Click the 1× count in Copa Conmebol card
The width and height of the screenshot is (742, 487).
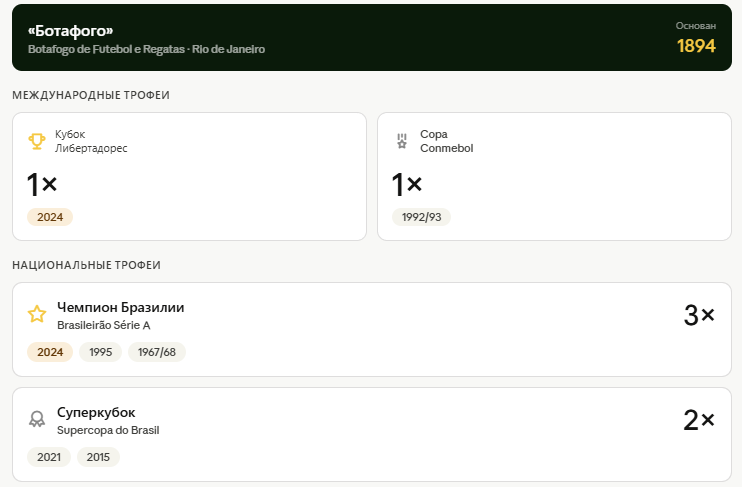[x=406, y=184]
